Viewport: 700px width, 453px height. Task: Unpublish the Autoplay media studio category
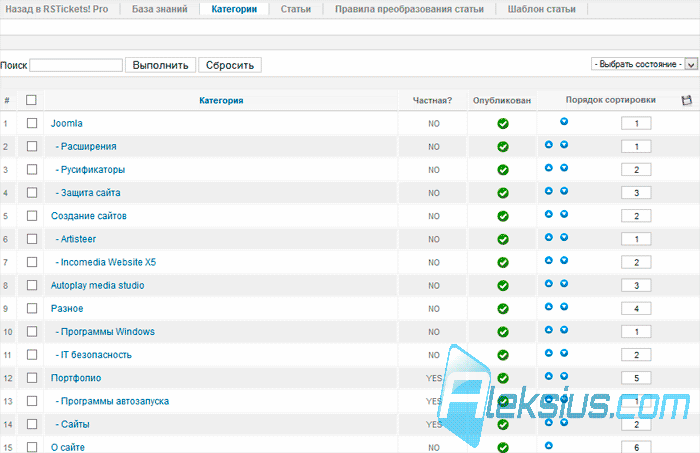503,286
